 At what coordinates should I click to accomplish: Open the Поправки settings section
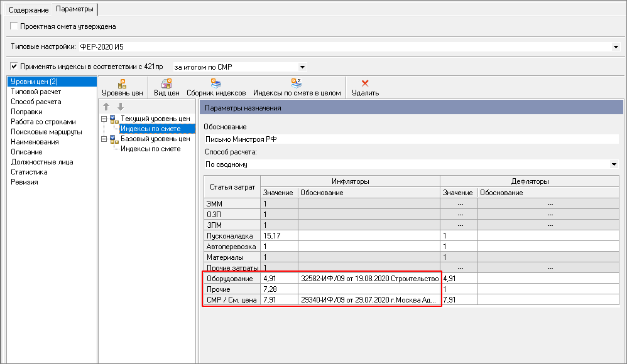(x=26, y=112)
